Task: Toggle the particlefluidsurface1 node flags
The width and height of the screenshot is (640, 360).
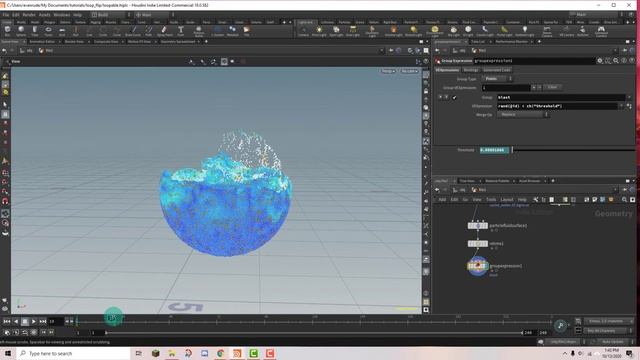Action: click(478, 226)
